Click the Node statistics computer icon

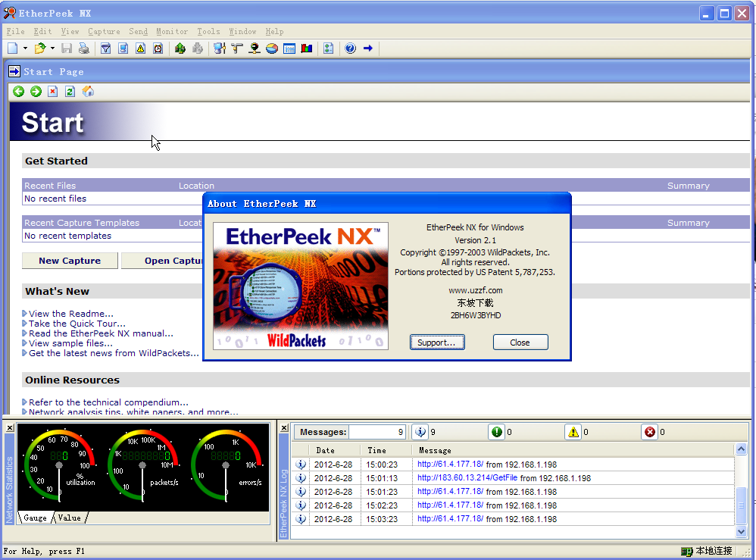[220, 48]
